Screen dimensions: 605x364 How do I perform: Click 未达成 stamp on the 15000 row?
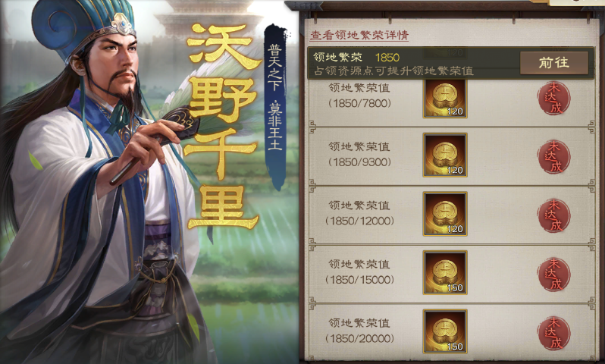pyautogui.click(x=554, y=275)
